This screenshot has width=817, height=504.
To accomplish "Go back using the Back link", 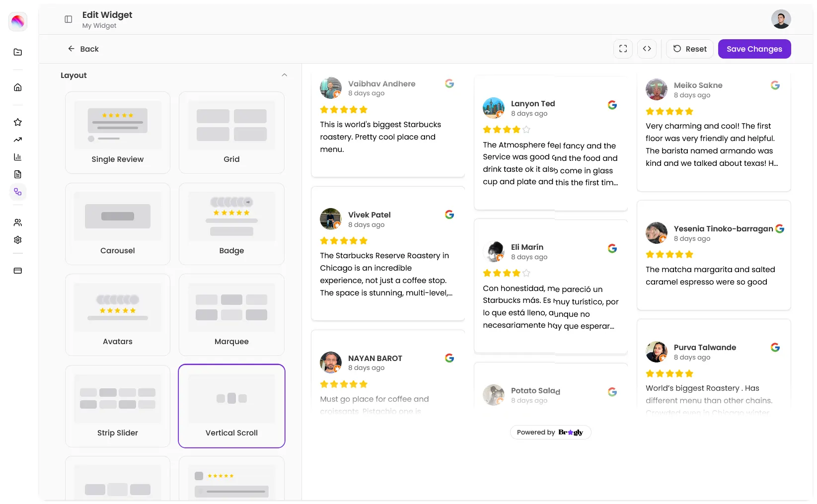I will pos(83,49).
